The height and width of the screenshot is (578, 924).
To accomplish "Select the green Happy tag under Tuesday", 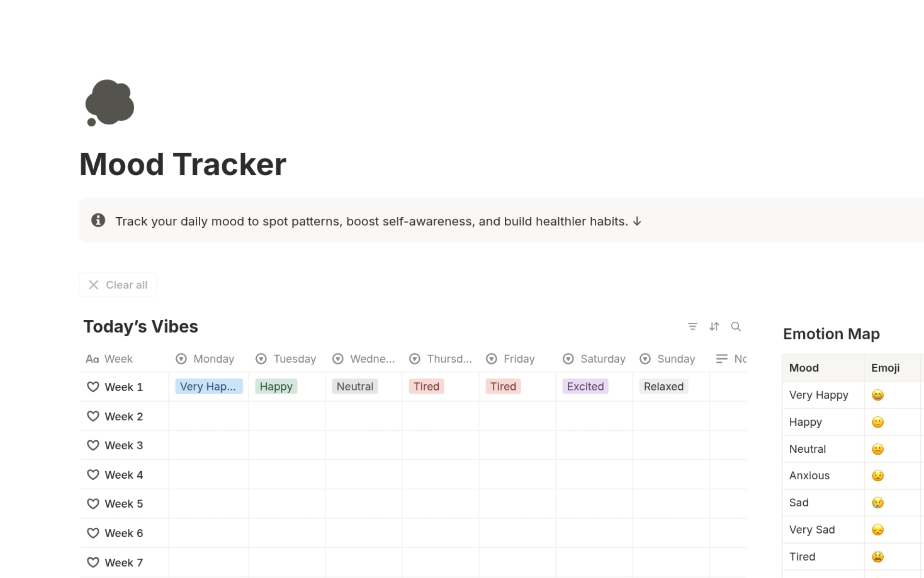I will click(276, 386).
